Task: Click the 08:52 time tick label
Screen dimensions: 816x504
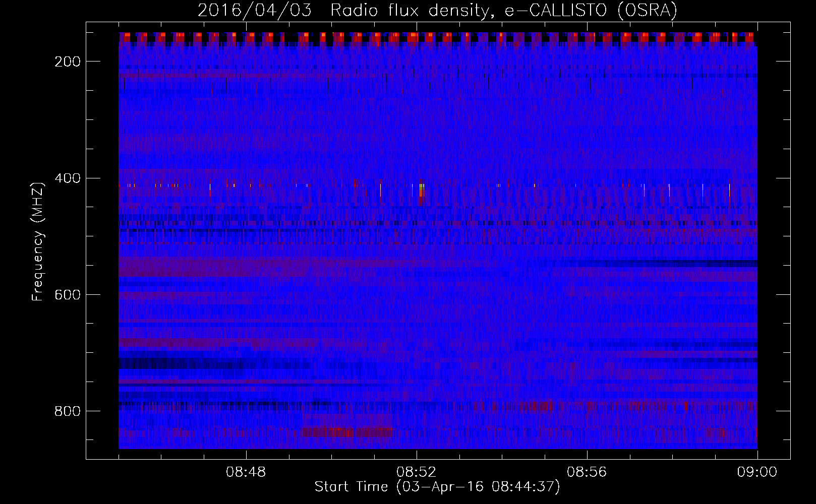Action: click(417, 472)
